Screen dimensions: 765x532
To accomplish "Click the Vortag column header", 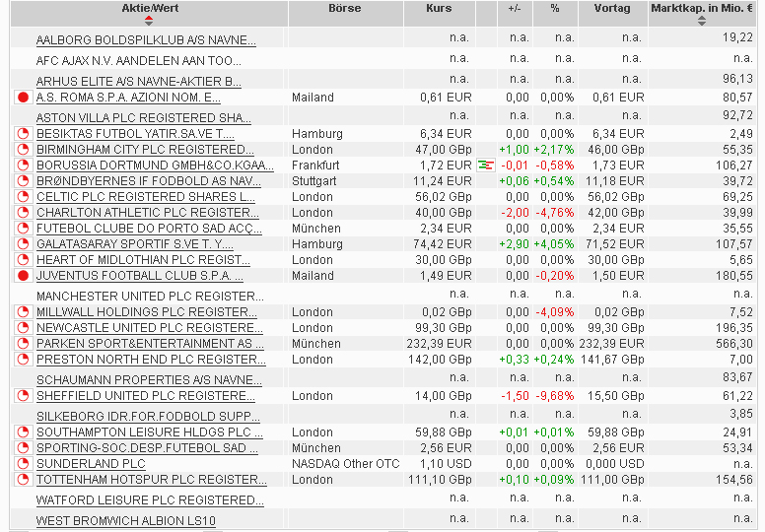I will (x=612, y=8).
